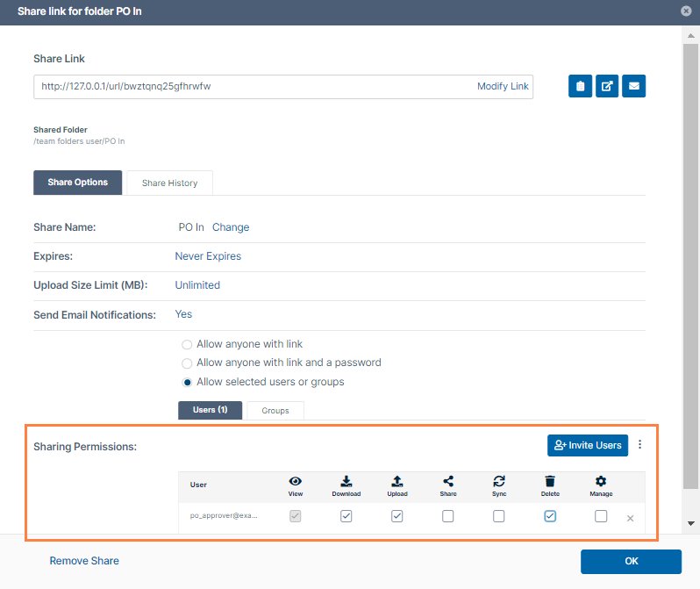Close the Share link dialog
The width and height of the screenshot is (700, 589).
(x=685, y=11)
